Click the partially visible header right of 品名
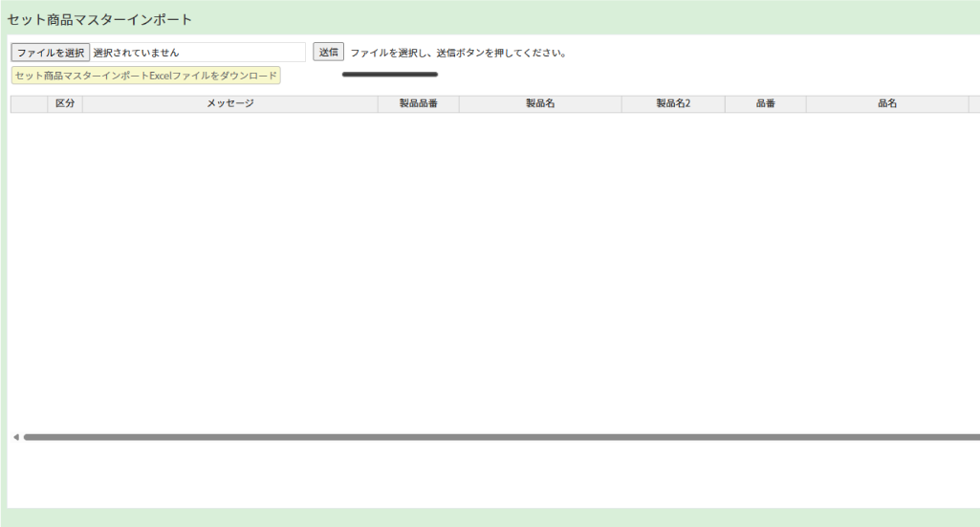This screenshot has width=980, height=527. 974,103
